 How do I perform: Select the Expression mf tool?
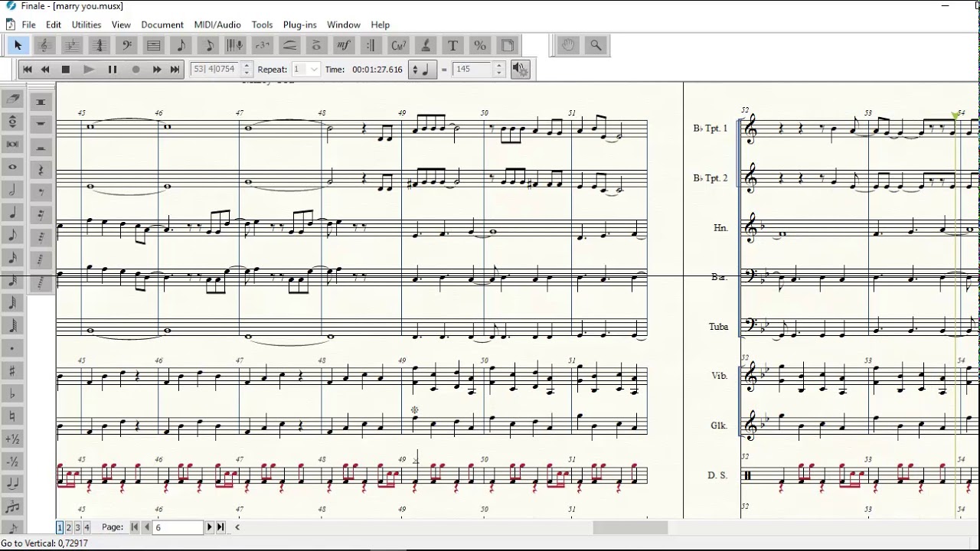coord(344,45)
